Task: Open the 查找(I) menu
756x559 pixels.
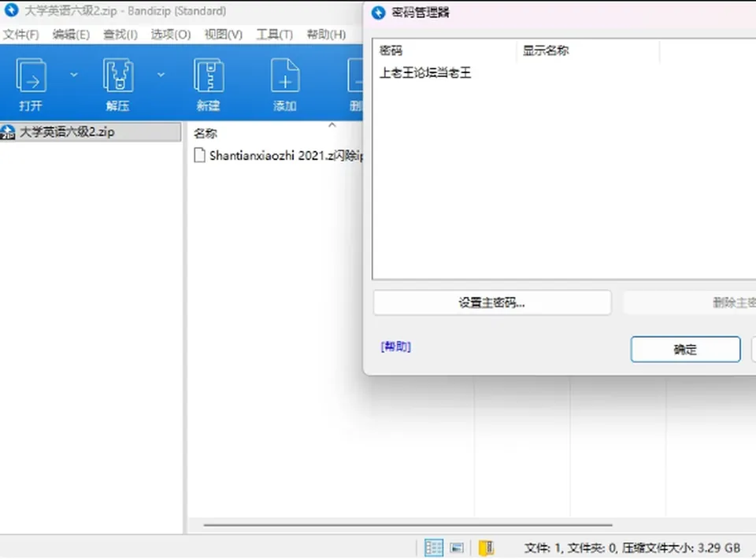Action: tap(120, 34)
